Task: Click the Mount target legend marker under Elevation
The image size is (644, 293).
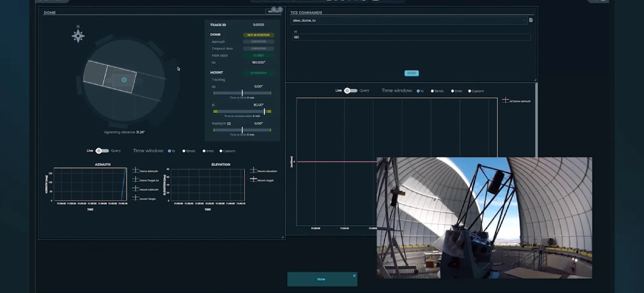Action: click(254, 179)
